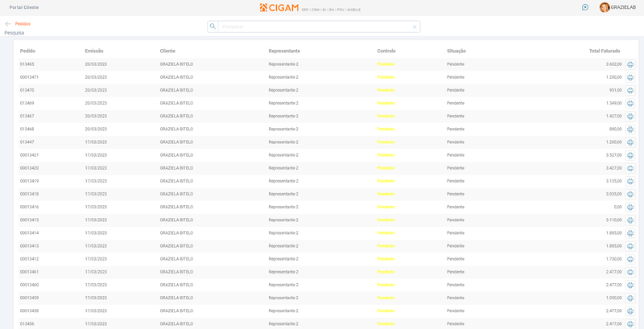644x329 pixels.
Task: Click the printer icon for order 00013471
Action: (x=630, y=77)
